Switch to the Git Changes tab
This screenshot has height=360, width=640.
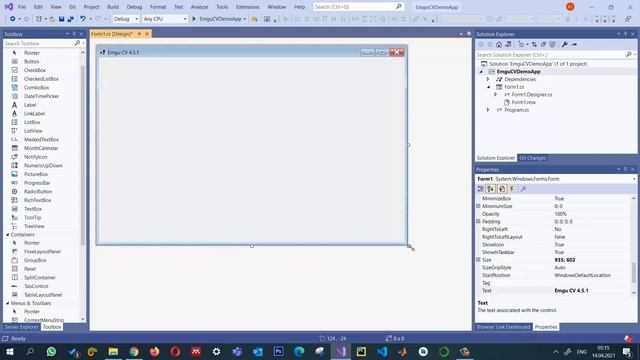tap(533, 158)
